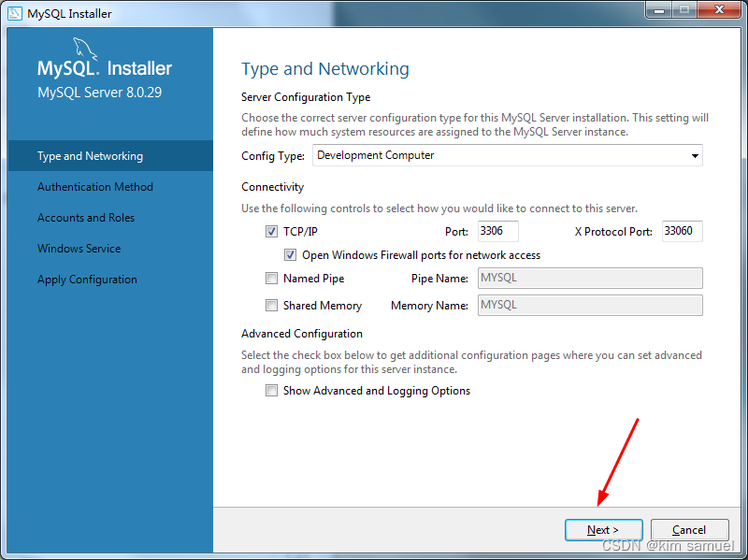The height and width of the screenshot is (560, 748).
Task: Switch to the Windows Service step
Action: tap(78, 248)
